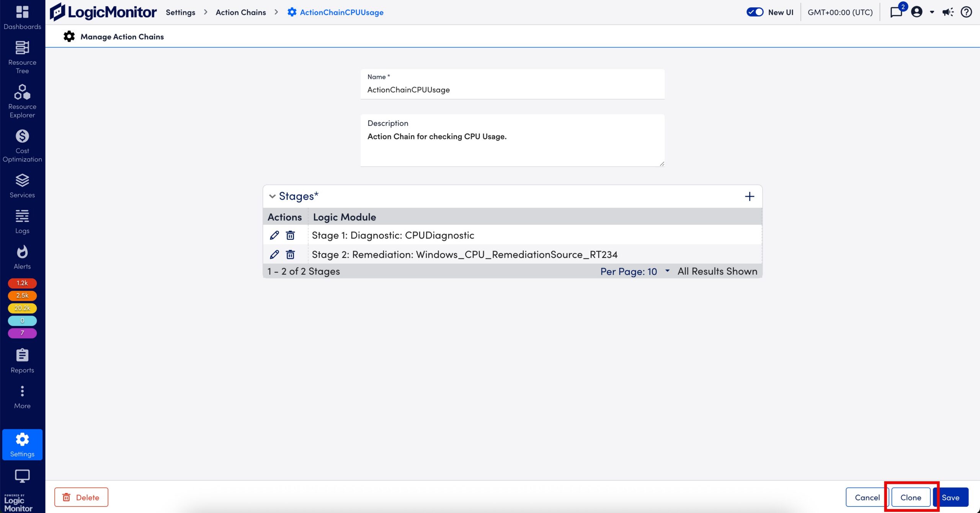980x513 pixels.
Task: Click the Logic Module column header
Action: (x=345, y=217)
